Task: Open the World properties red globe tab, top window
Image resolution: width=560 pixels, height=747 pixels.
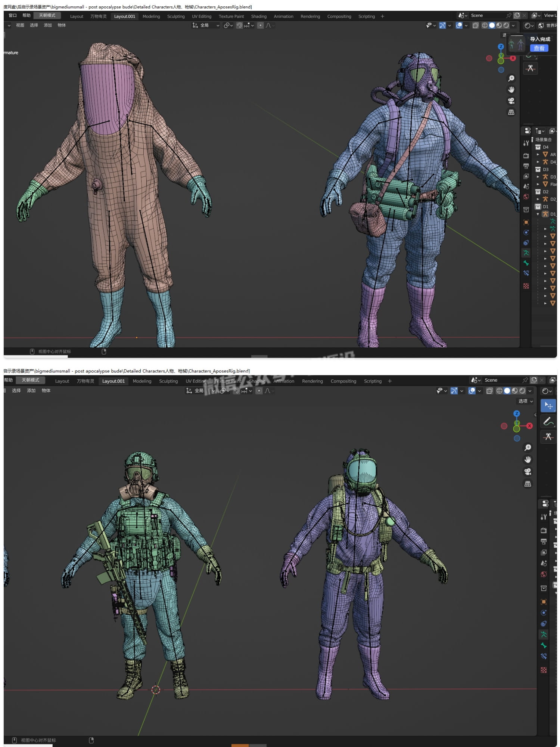Action: click(x=526, y=196)
